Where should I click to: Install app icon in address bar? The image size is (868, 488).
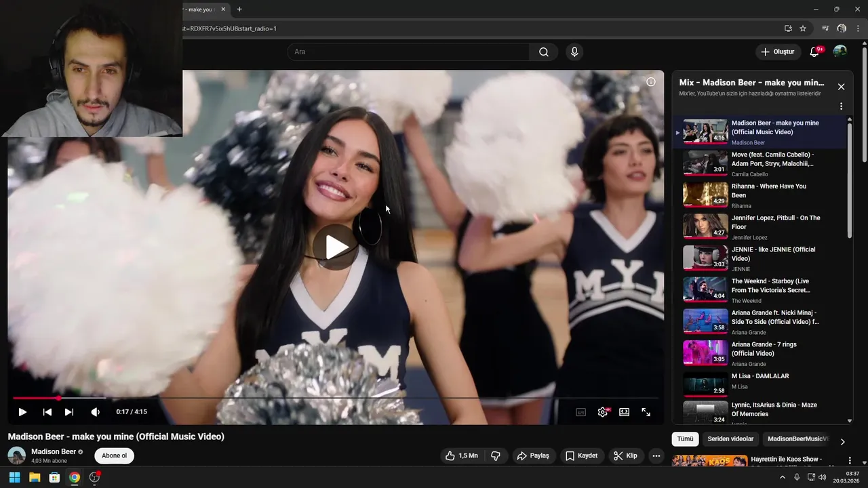tap(788, 28)
